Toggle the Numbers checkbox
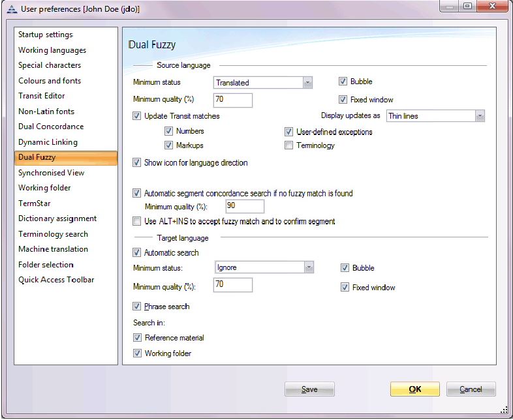The width and height of the screenshot is (513, 420). pos(168,131)
